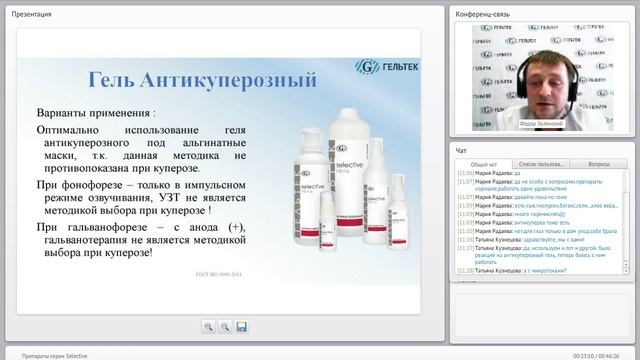Zoom in on the presentation slide
The height and width of the screenshot is (360, 640).
pos(208,327)
